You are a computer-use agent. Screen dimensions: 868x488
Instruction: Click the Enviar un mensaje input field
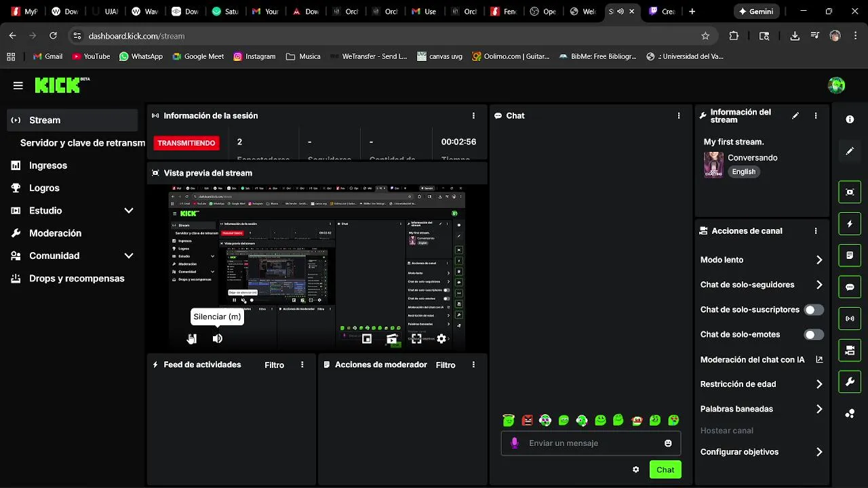pos(591,443)
